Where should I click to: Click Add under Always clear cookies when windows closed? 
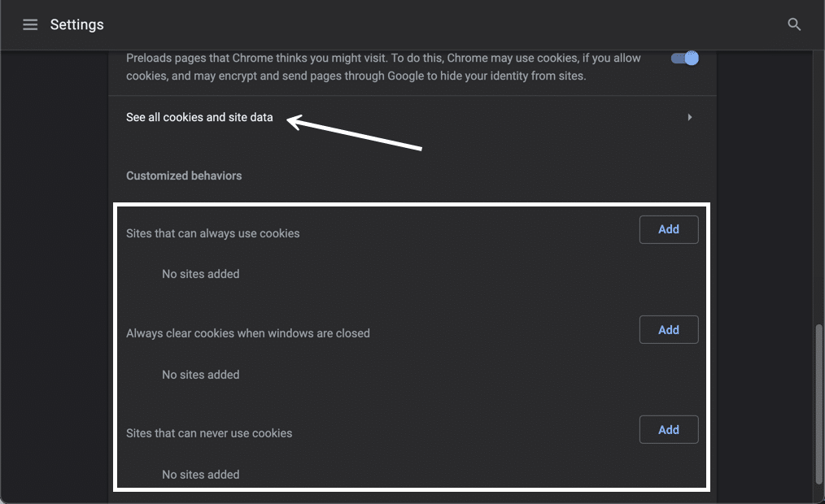coord(668,329)
